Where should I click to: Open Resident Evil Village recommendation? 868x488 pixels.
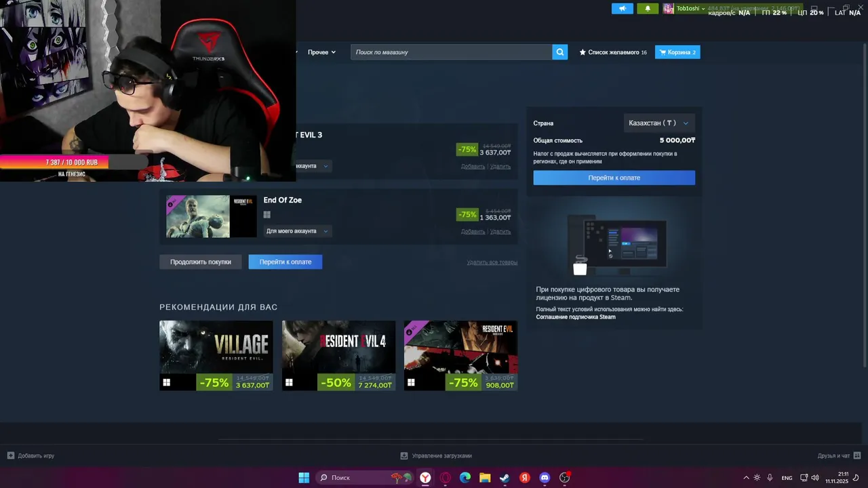click(x=216, y=356)
